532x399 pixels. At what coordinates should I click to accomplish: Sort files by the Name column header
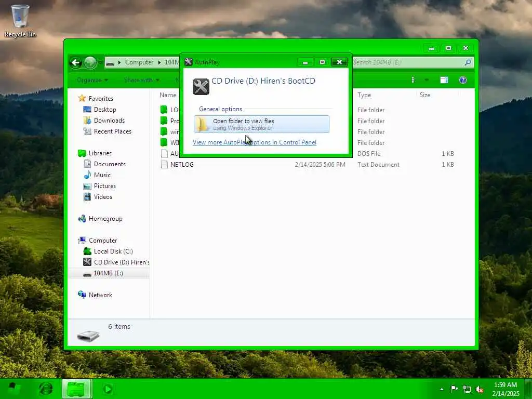(168, 95)
